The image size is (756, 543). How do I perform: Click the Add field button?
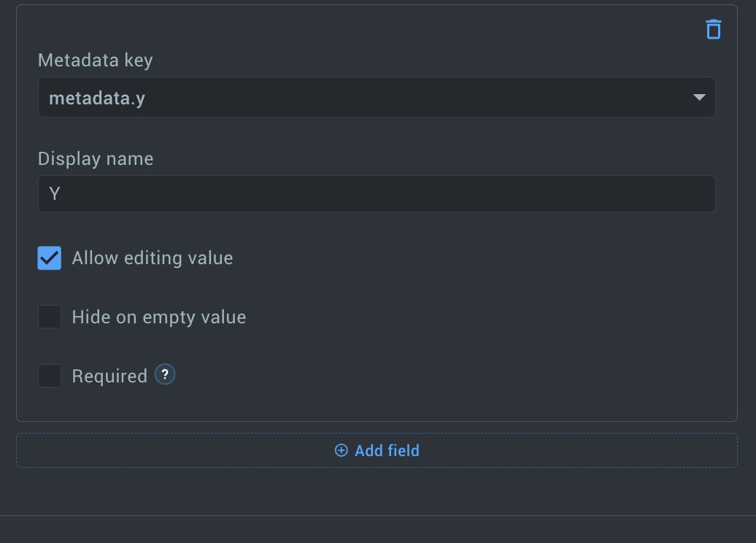click(x=377, y=450)
